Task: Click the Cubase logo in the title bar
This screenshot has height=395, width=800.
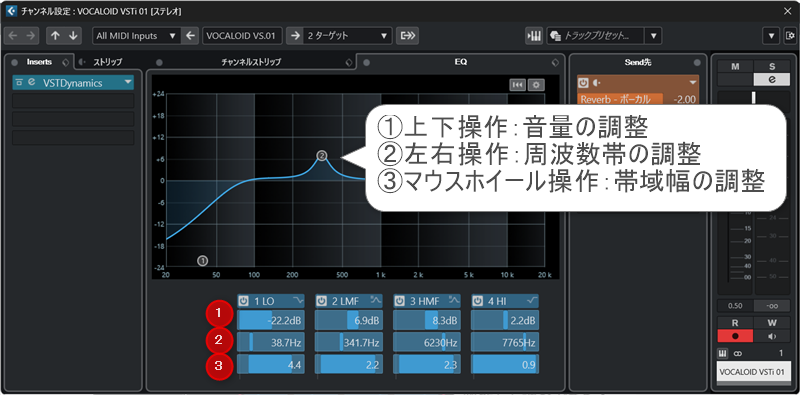Action: (11, 10)
